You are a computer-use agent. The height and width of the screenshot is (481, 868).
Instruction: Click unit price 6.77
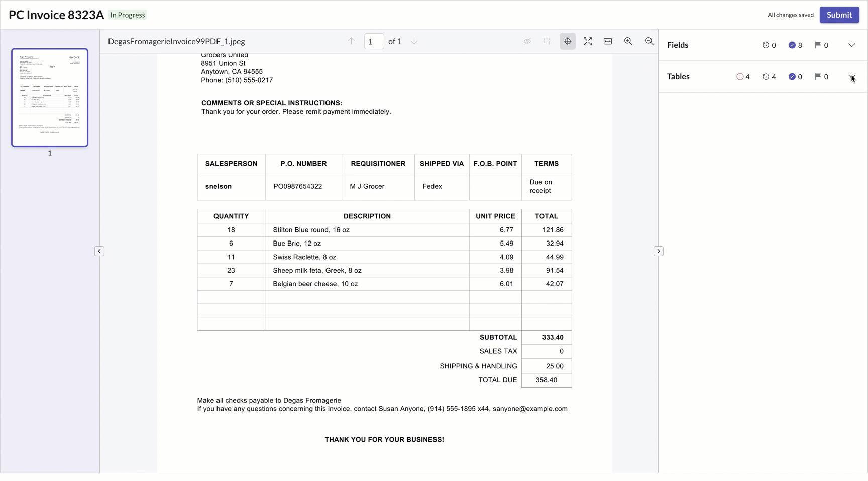pyautogui.click(x=507, y=230)
